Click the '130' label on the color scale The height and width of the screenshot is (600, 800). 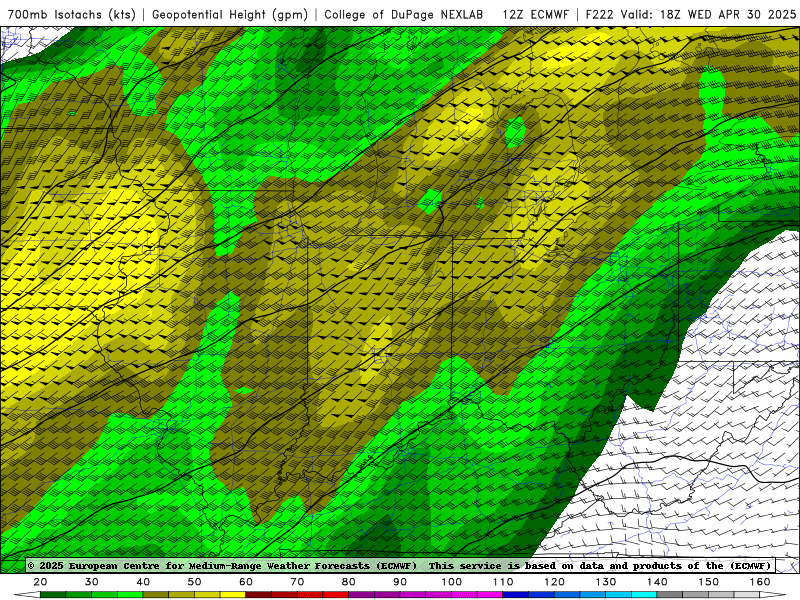coord(606,582)
